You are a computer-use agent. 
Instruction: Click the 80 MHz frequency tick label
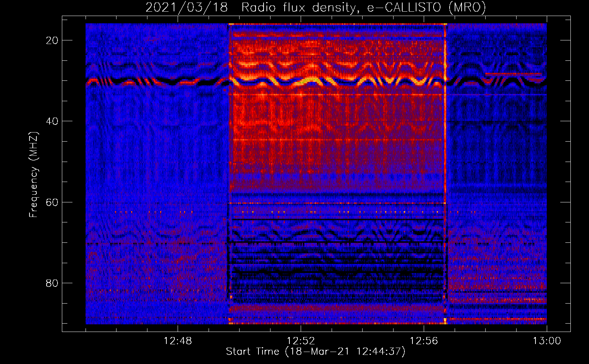click(52, 283)
